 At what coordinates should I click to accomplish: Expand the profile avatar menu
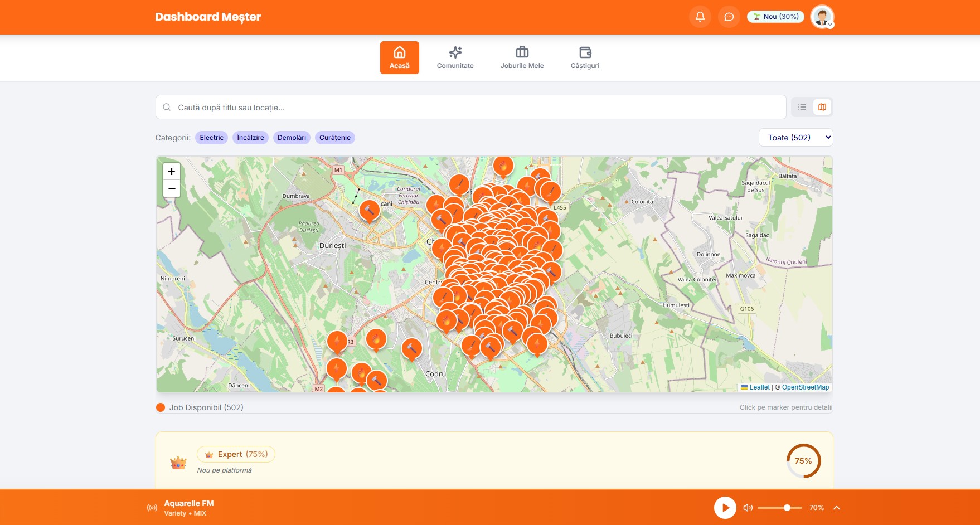(x=821, y=17)
